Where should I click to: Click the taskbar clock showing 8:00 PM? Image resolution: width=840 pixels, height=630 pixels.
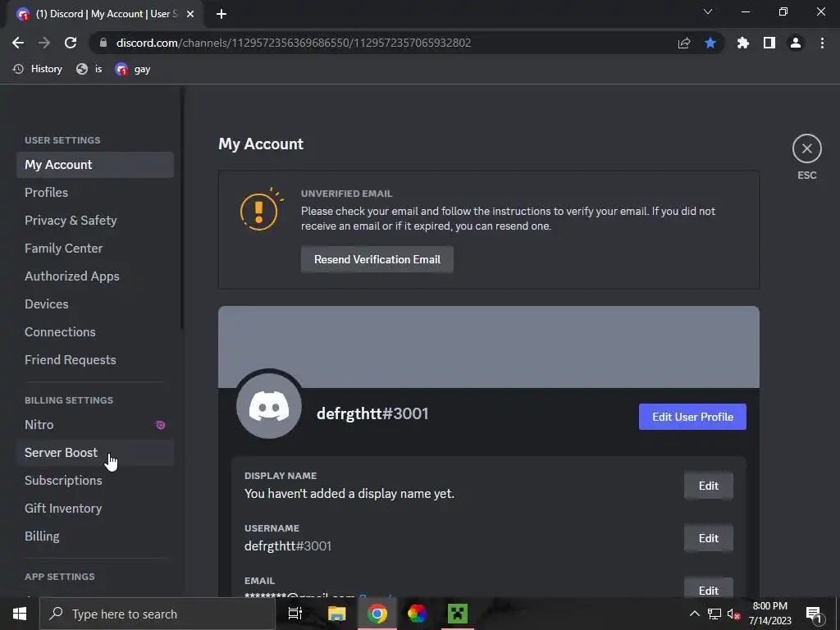click(x=769, y=614)
